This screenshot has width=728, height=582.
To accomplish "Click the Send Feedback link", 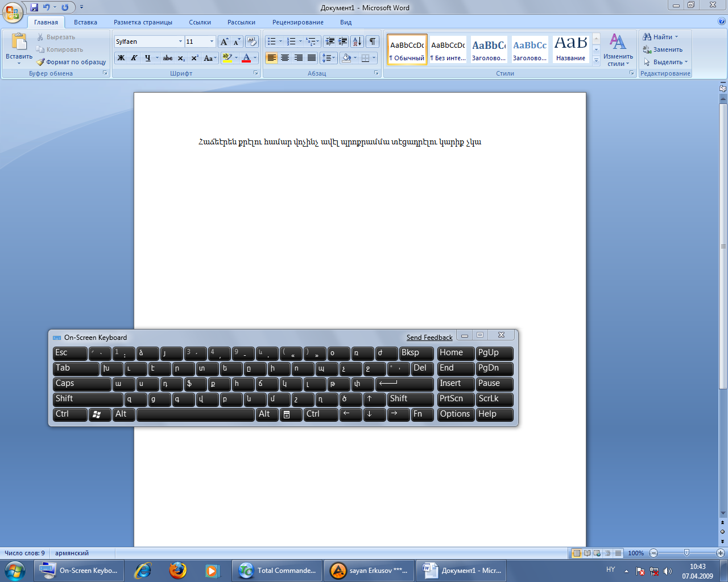I will (x=429, y=338).
